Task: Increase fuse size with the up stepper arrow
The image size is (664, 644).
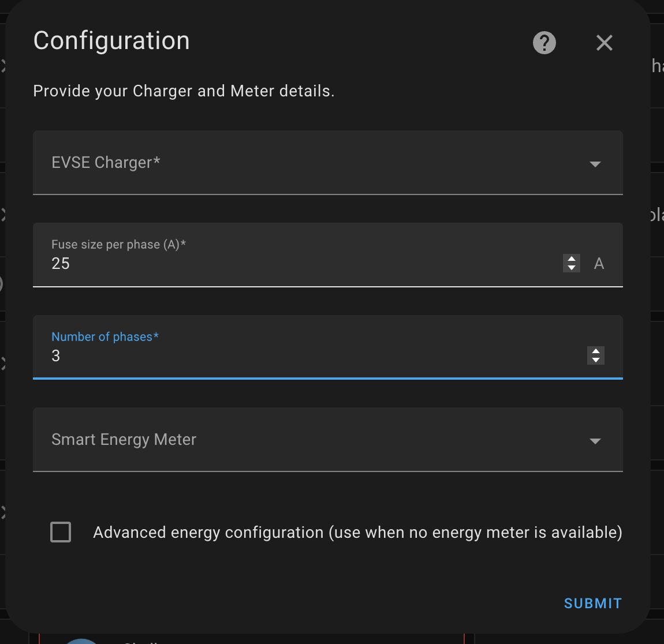Action: [x=571, y=259]
